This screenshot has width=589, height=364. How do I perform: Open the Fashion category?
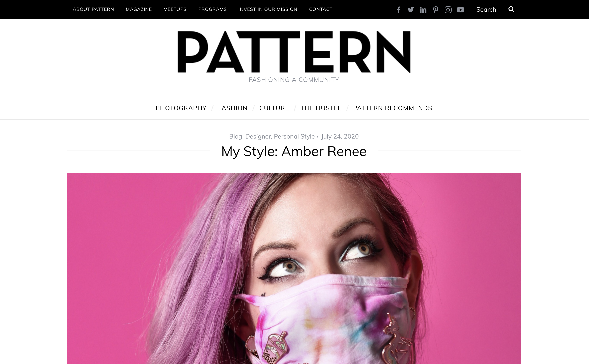(x=233, y=108)
